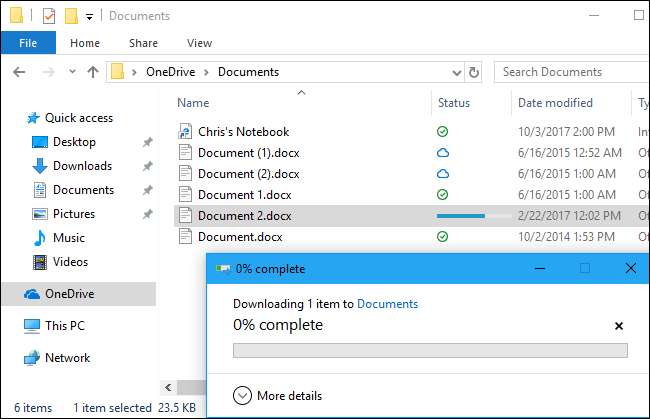Open the Videos folder in the sidebar
Screen dimensions: 650x419
69,262
